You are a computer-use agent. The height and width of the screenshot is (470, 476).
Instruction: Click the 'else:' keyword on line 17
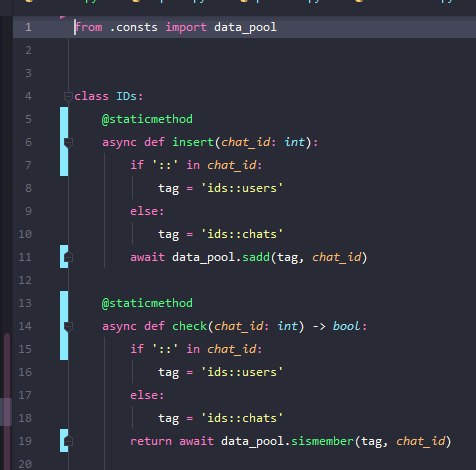(147, 395)
